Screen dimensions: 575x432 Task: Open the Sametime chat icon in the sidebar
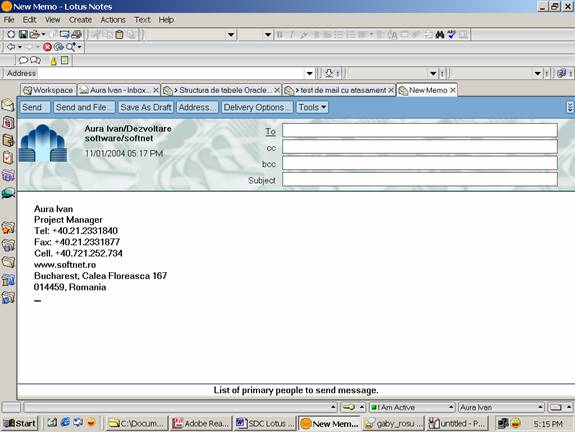point(8,193)
